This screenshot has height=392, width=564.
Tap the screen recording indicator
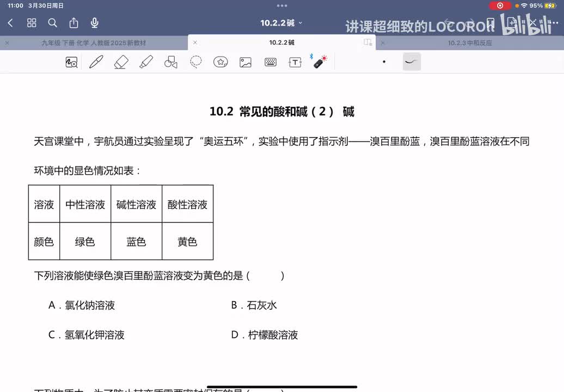[500, 6]
